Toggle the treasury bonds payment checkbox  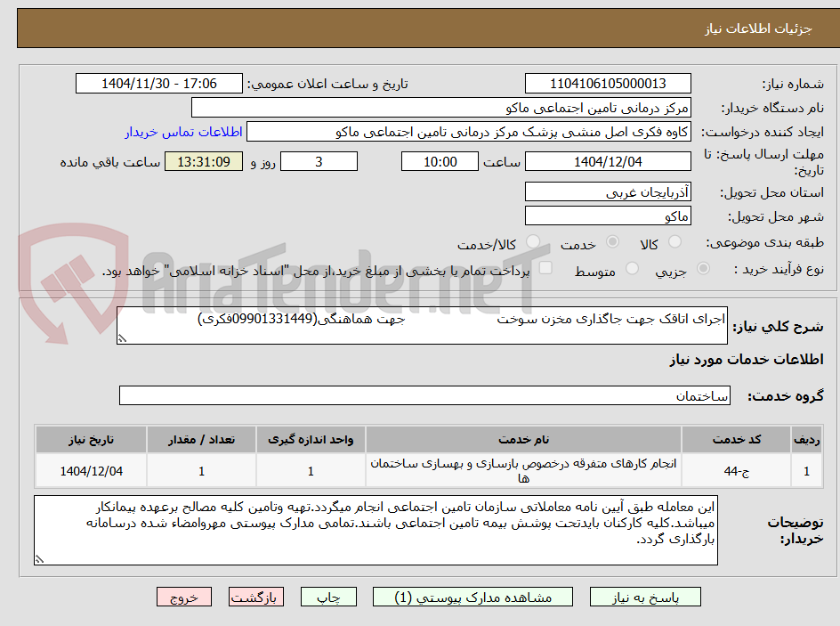click(x=545, y=267)
